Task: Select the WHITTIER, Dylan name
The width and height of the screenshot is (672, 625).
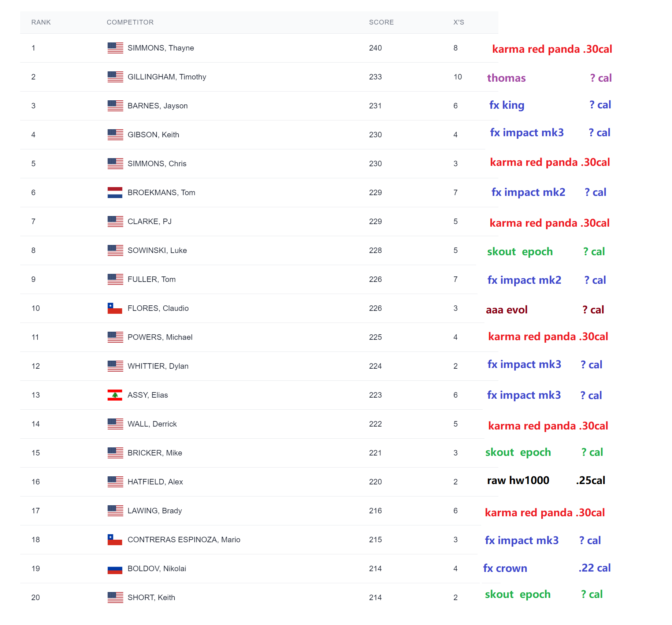Action: click(x=158, y=366)
